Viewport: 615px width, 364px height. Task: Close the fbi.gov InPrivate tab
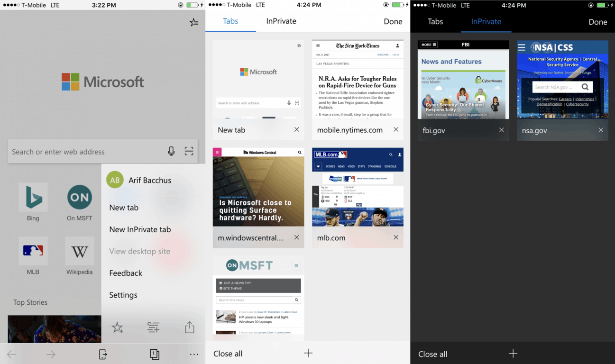502,130
